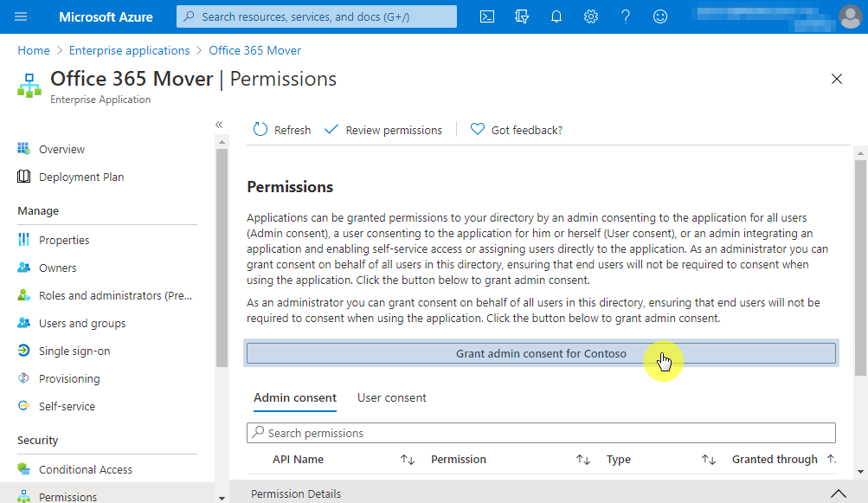Click Refresh toolbar button label

pos(293,130)
